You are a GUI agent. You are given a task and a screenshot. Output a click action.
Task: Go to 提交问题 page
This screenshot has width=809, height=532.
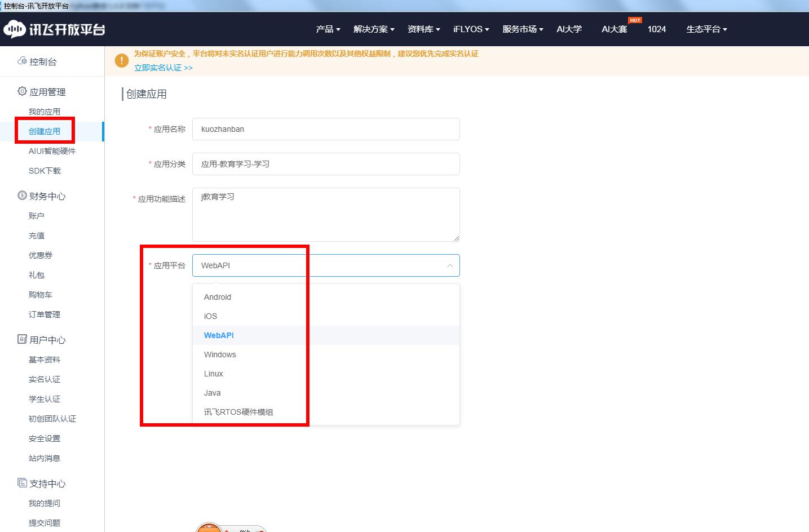[45, 523]
